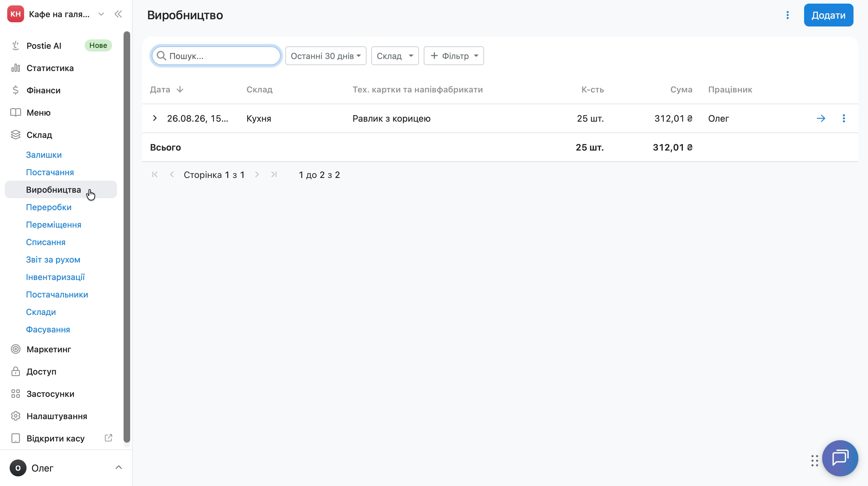Click the external link icon beside Відкрити касу
Screen dimensions: 868x486
pyautogui.click(x=108, y=438)
